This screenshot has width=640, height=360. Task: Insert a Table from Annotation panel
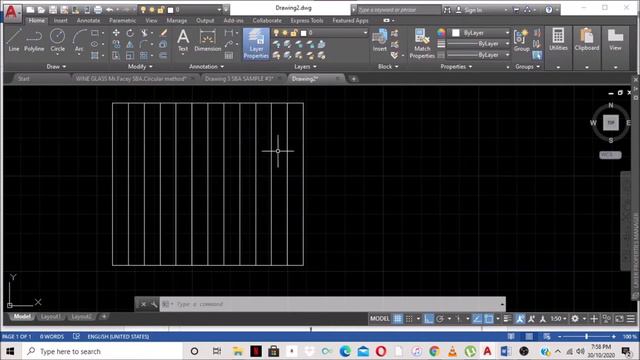pos(229,56)
